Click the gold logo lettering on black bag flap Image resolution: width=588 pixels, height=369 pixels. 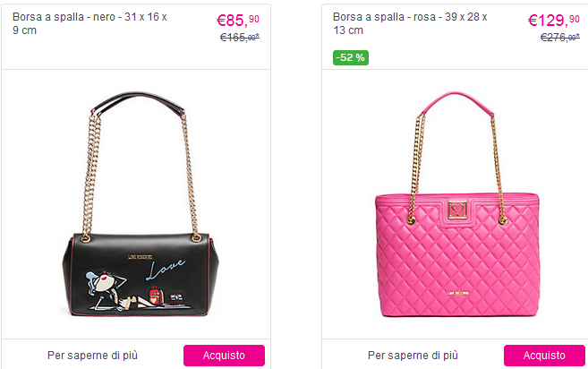click(x=140, y=257)
